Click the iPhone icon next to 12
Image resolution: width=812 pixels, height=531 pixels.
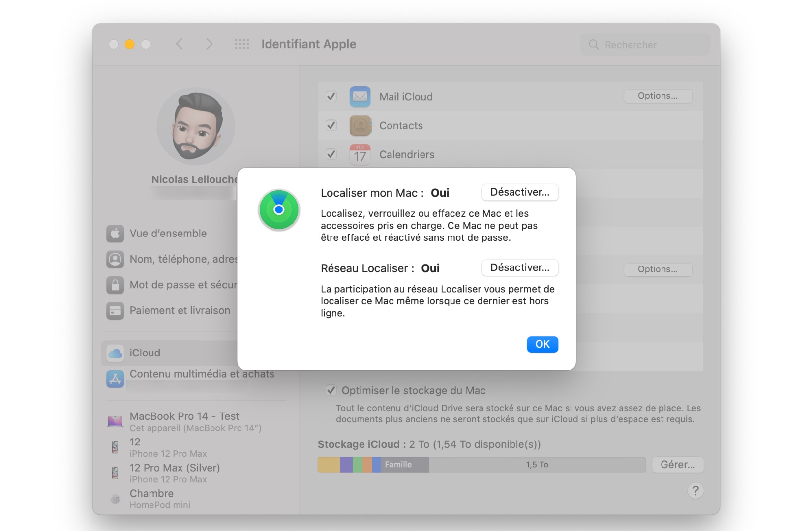115,447
